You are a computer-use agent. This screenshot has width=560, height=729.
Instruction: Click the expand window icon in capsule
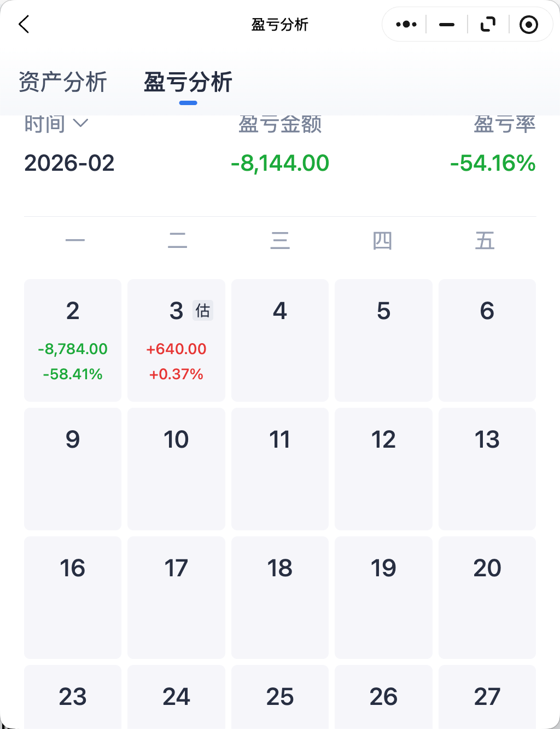pos(487,25)
